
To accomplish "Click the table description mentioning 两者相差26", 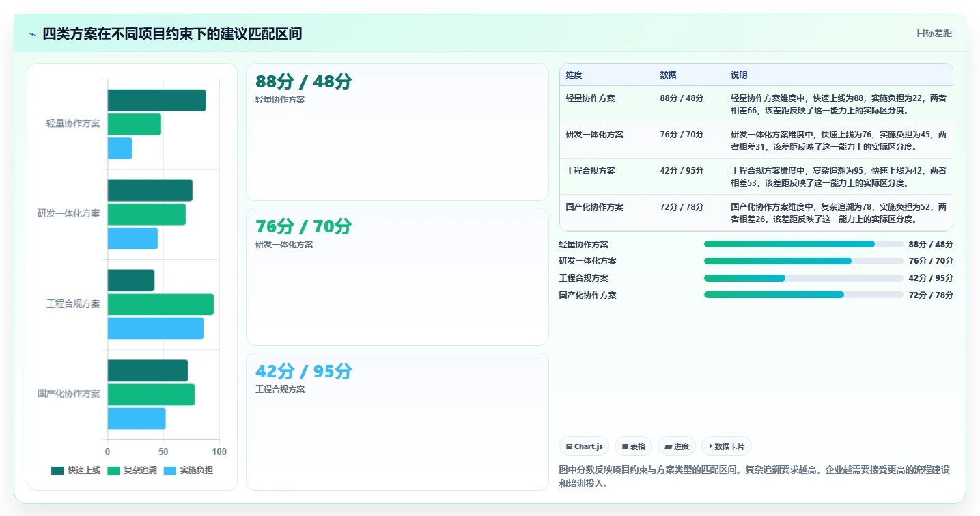I will coord(839,213).
